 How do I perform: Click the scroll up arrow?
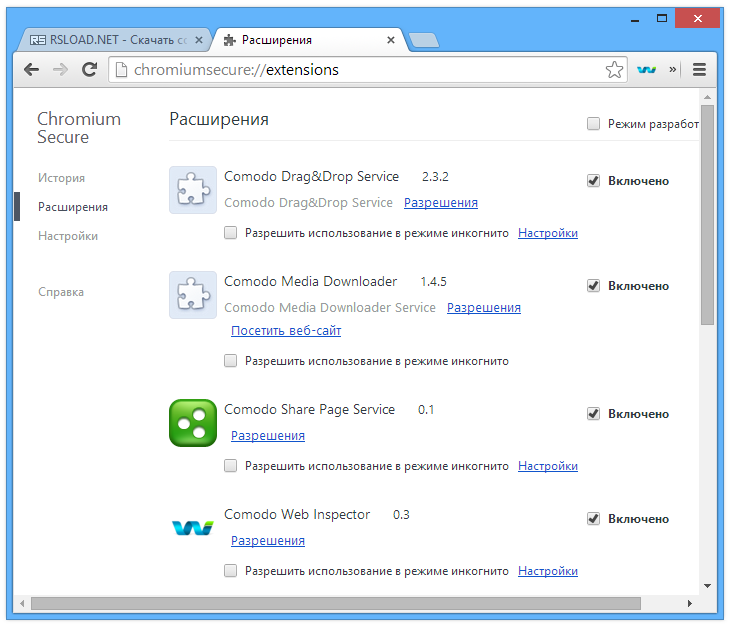pos(707,98)
